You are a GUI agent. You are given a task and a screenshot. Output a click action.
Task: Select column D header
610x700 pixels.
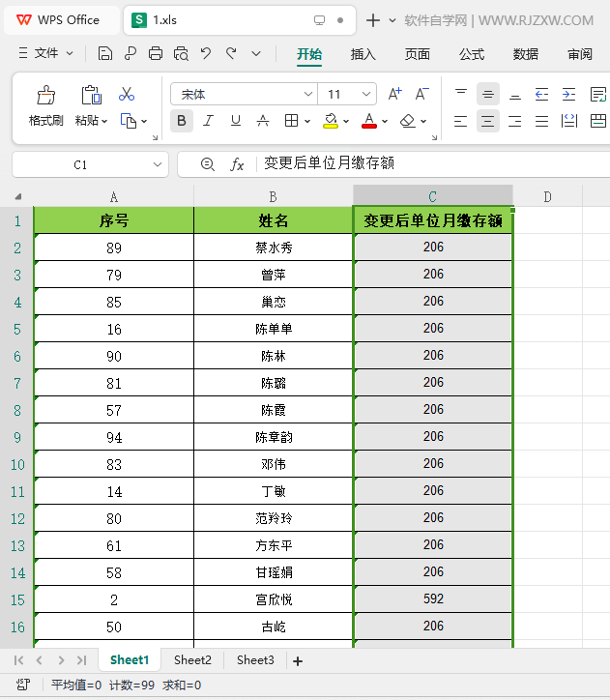pyautogui.click(x=547, y=196)
